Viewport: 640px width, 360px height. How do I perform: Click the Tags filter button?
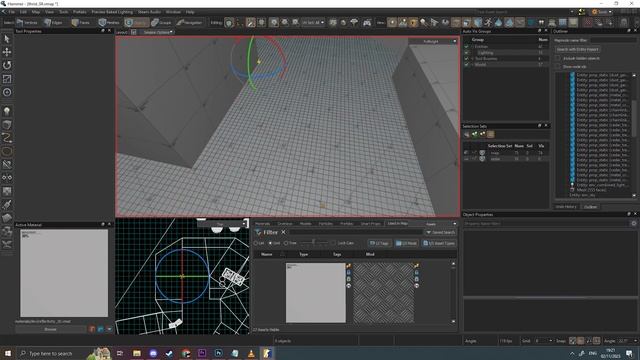(379, 243)
